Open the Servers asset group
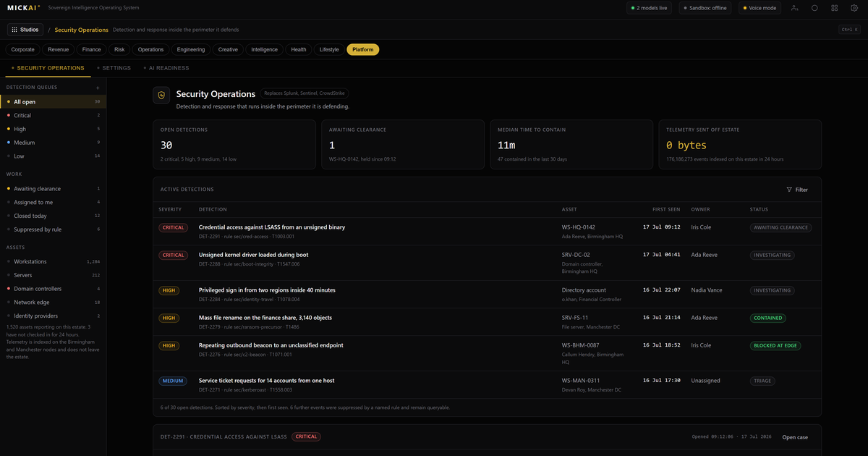The image size is (868, 456). [53, 275]
